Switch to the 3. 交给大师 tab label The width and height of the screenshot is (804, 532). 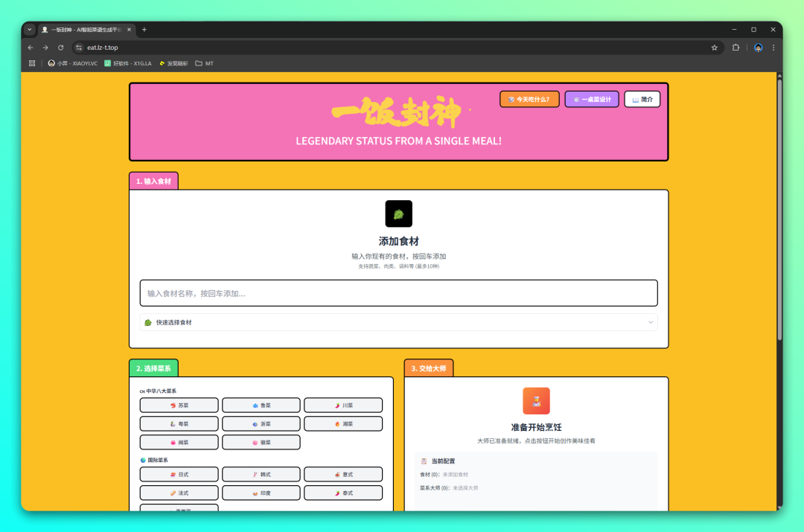tap(429, 368)
